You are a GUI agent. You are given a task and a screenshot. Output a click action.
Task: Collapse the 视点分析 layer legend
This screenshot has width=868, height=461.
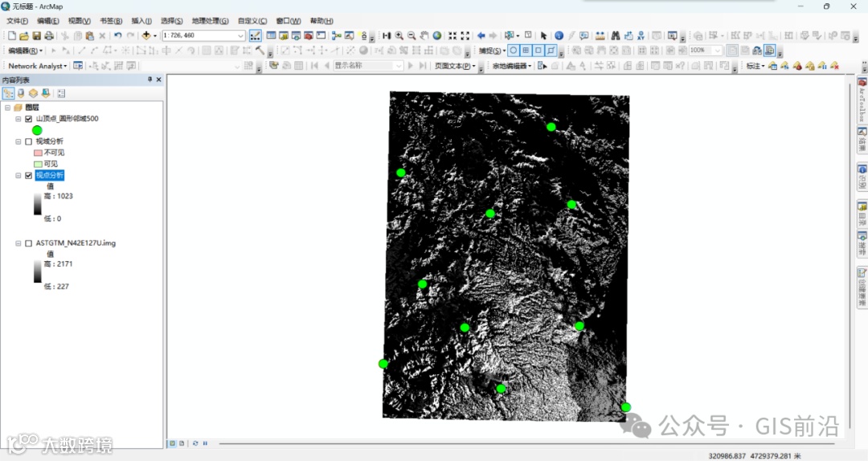click(18, 175)
